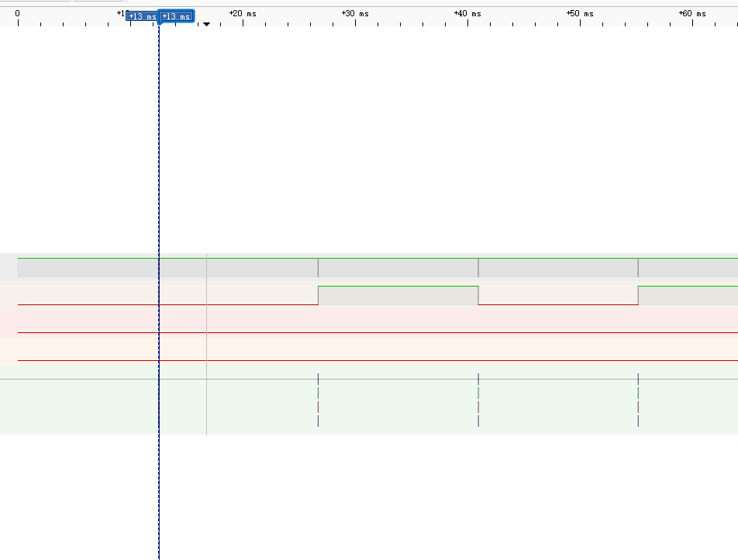Click the 0 label on the time ruler
The width and height of the screenshot is (738, 560).
pos(17,14)
